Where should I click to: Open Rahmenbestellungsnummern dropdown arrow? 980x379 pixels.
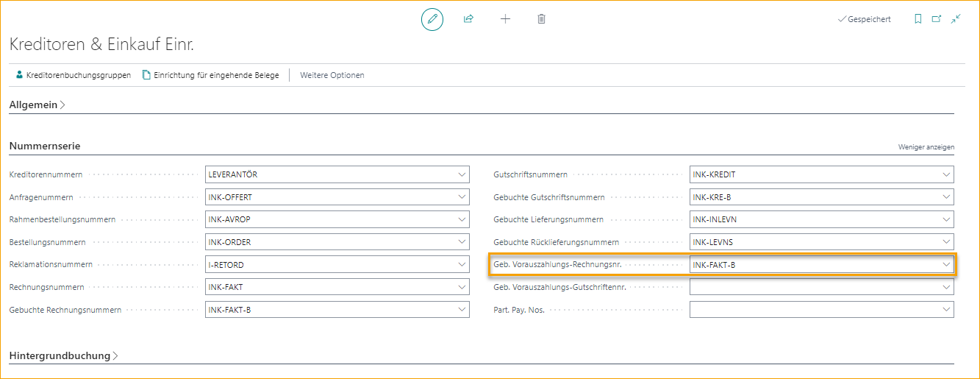click(x=462, y=220)
